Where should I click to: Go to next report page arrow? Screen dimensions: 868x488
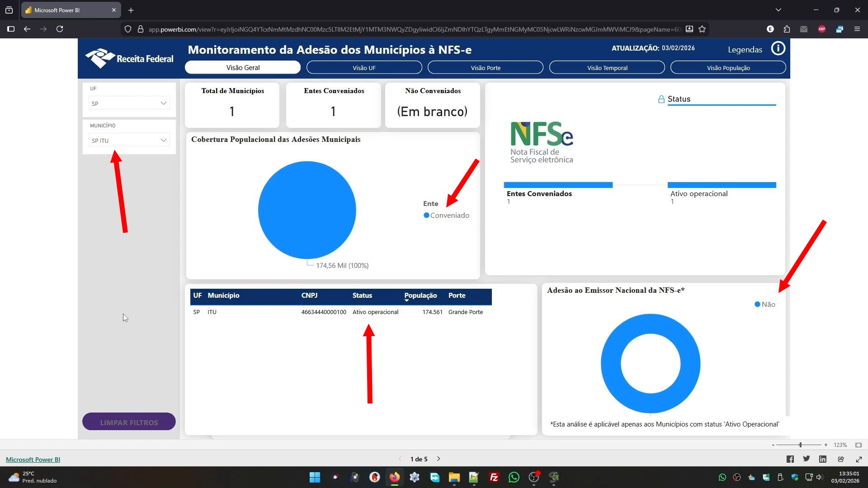click(439, 459)
